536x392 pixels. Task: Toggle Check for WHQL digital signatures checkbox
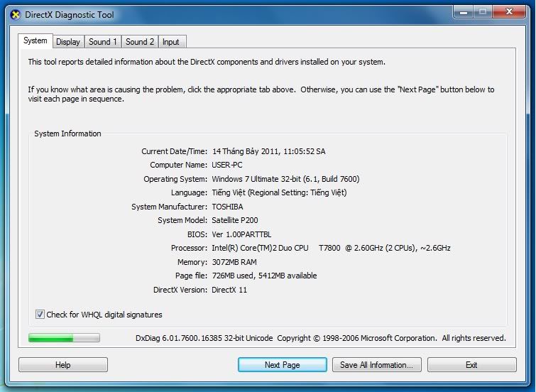(40, 314)
